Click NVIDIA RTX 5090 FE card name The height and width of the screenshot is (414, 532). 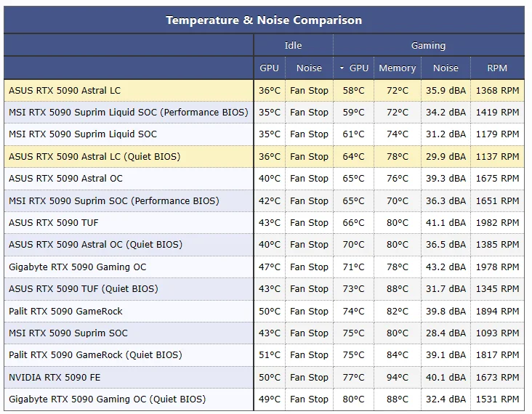[57, 378]
